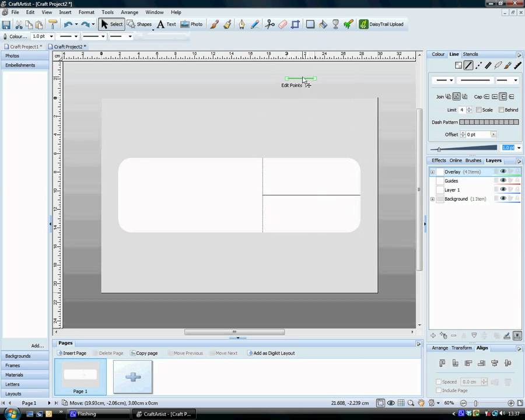This screenshot has height=420, width=525.
Task: Click the Copy icon in the toolbar
Action: tap(29, 24)
